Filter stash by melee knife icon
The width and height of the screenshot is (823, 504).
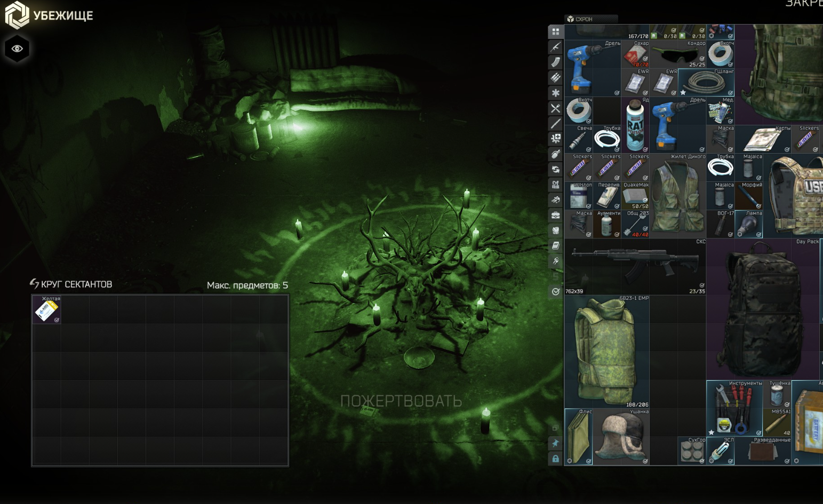point(556,124)
